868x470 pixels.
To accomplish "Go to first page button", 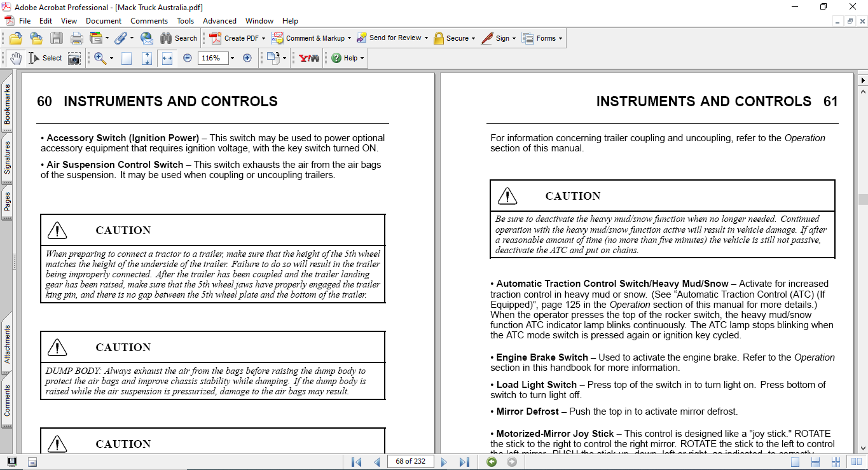I will point(357,462).
